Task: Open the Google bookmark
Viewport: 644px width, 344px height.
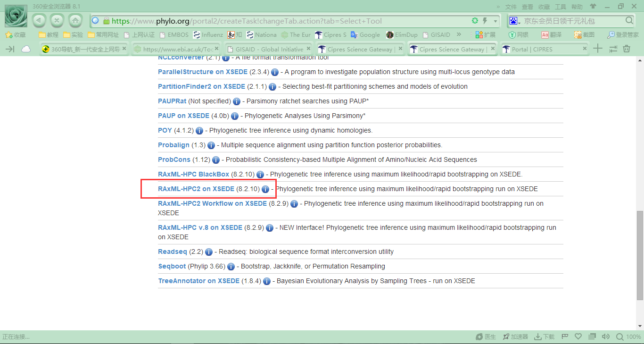Action: click(x=365, y=34)
